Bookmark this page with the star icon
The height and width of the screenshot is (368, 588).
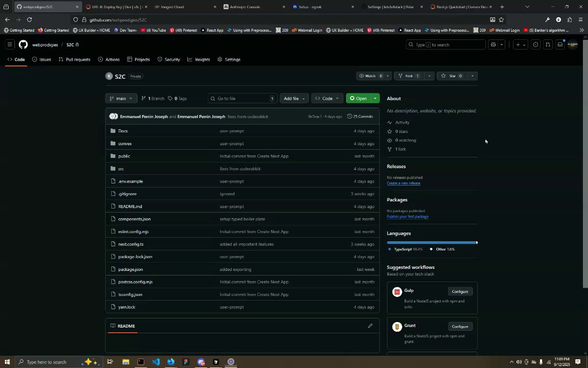(x=501, y=19)
